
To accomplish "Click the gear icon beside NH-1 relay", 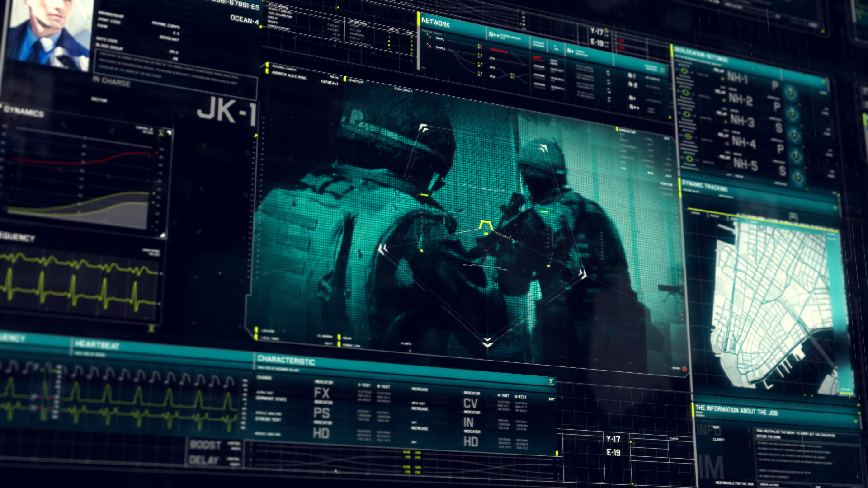I will point(684,71).
